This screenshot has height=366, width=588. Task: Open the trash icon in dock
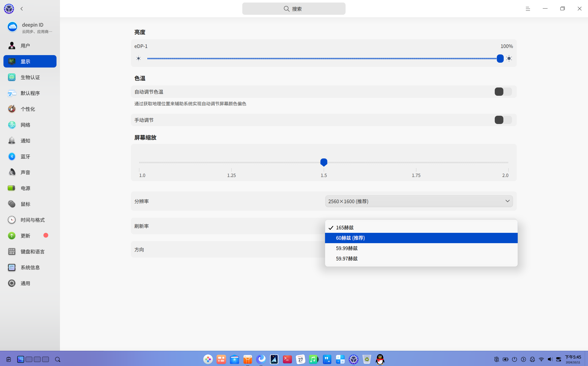[367, 359]
